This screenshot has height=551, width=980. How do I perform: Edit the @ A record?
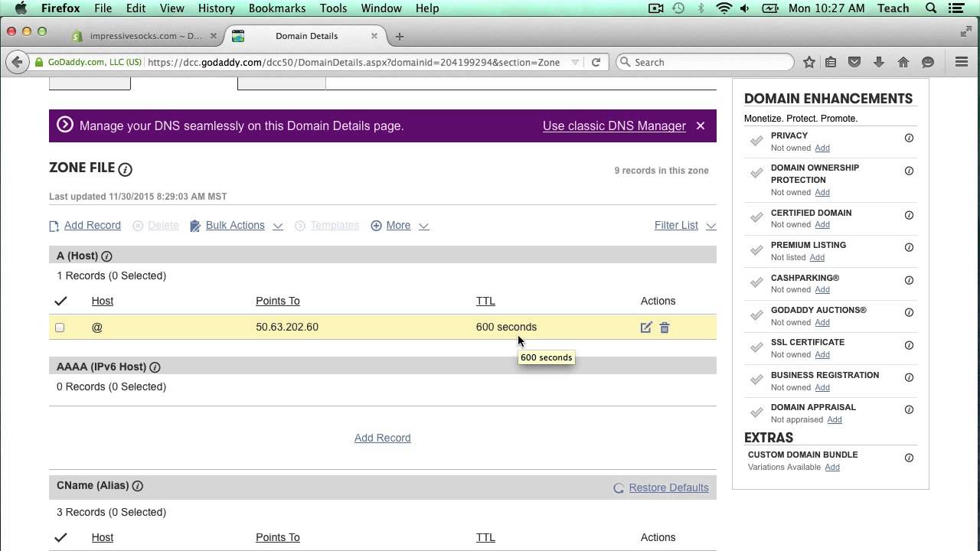tap(646, 328)
